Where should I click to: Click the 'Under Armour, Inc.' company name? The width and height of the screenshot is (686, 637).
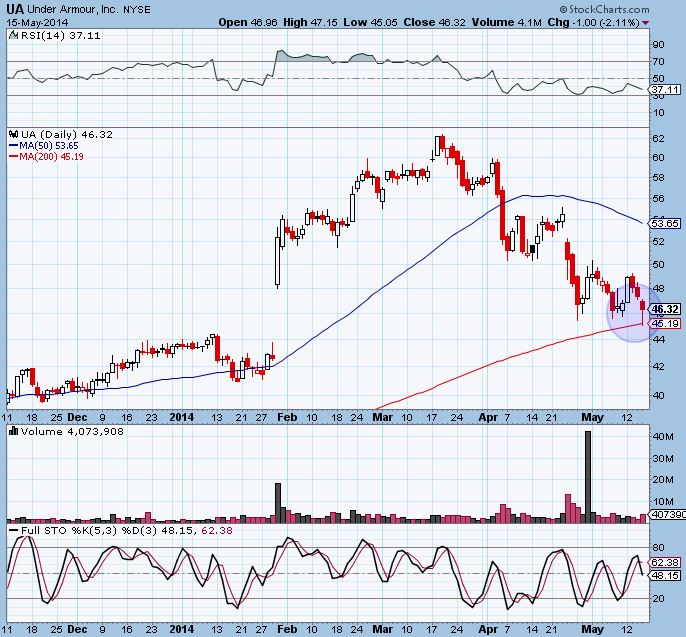tap(73, 9)
